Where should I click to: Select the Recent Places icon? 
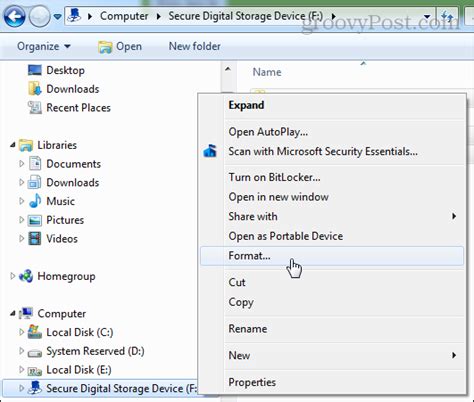(x=35, y=107)
